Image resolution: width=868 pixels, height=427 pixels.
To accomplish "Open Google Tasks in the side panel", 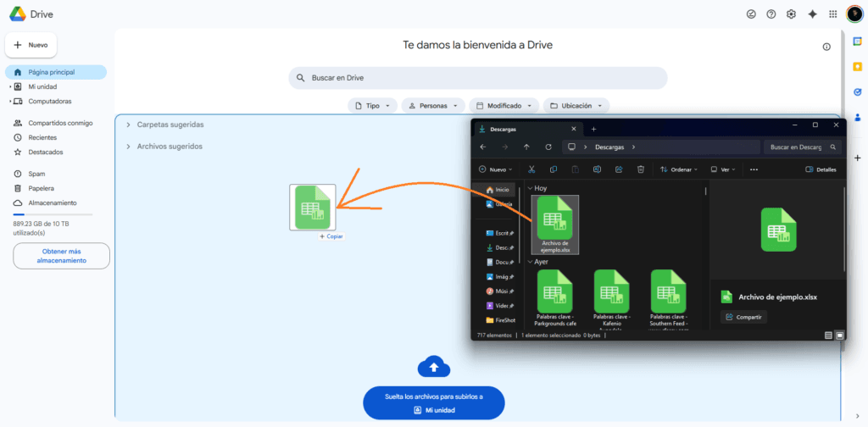I will point(858,92).
